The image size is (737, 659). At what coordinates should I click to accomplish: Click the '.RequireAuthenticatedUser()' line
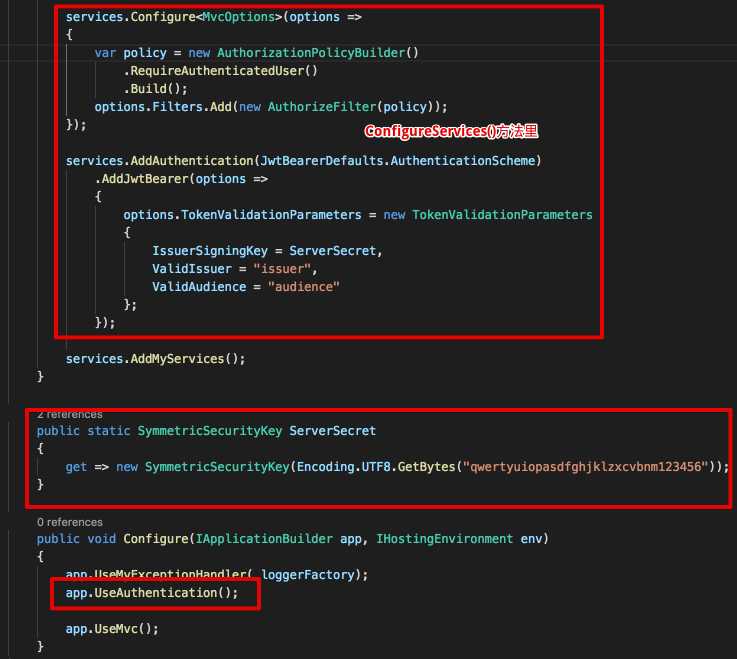(x=220, y=71)
